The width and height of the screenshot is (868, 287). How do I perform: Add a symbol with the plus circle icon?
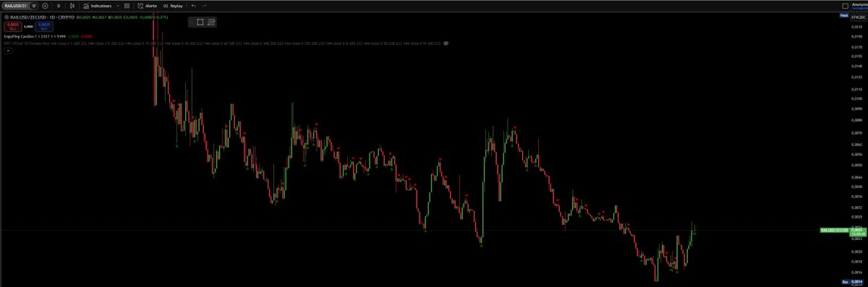tap(45, 5)
